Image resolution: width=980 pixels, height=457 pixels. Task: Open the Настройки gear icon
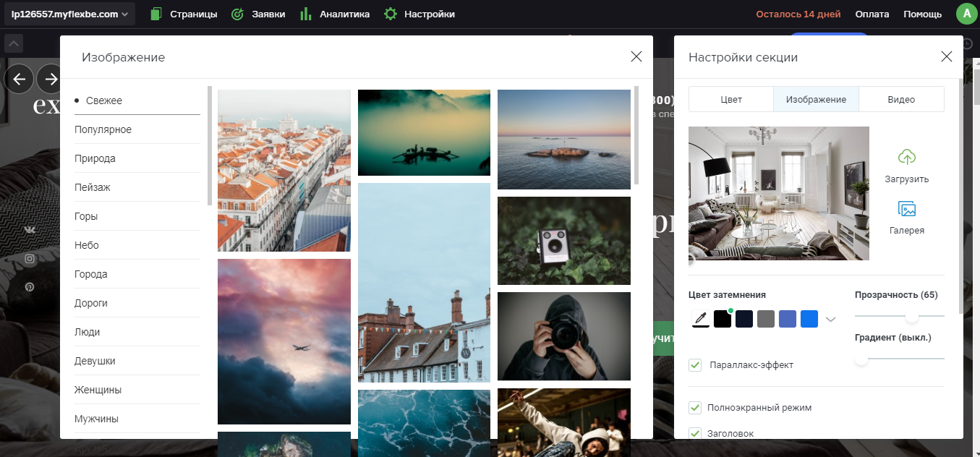pyautogui.click(x=391, y=14)
